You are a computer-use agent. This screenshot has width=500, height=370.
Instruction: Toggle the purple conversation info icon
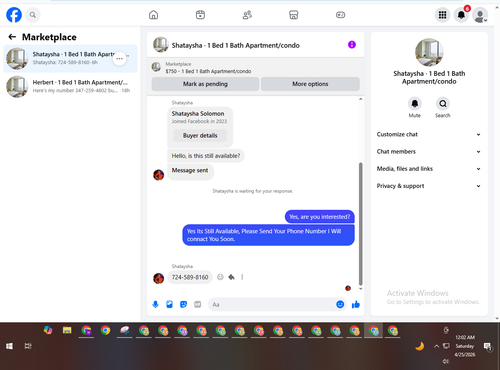352,45
